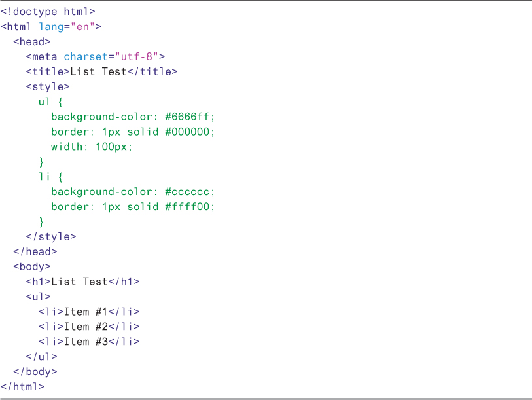Click the opening style tag
This screenshot has width=532, height=400.
48,86
